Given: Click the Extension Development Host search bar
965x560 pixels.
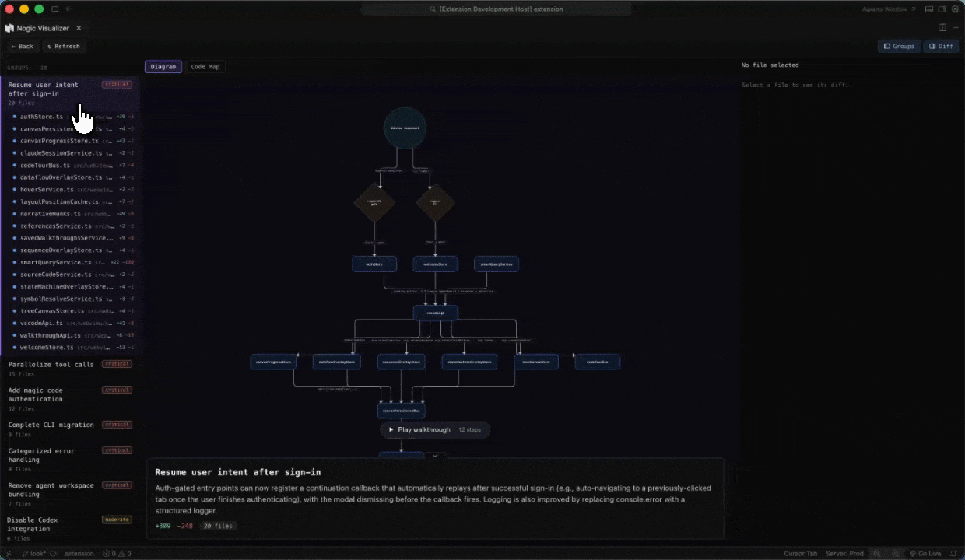Looking at the screenshot, I should pyautogui.click(x=497, y=9).
